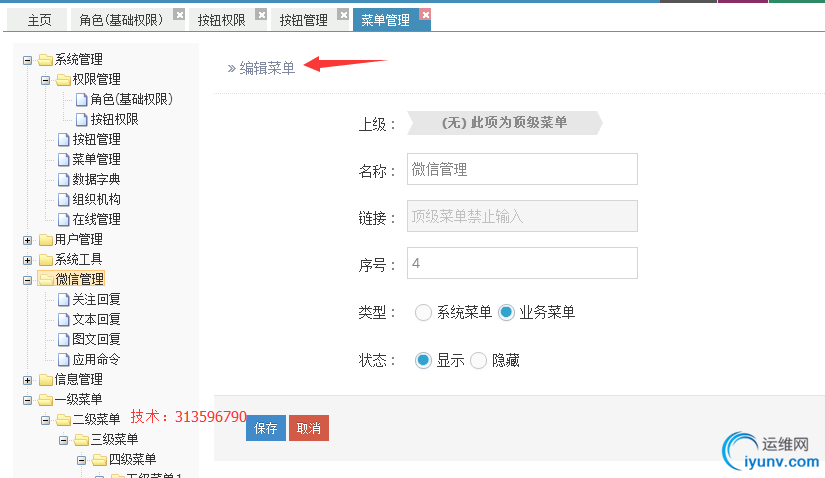Collapse the 权限管理 tree node
825x478 pixels.
click(x=45, y=81)
